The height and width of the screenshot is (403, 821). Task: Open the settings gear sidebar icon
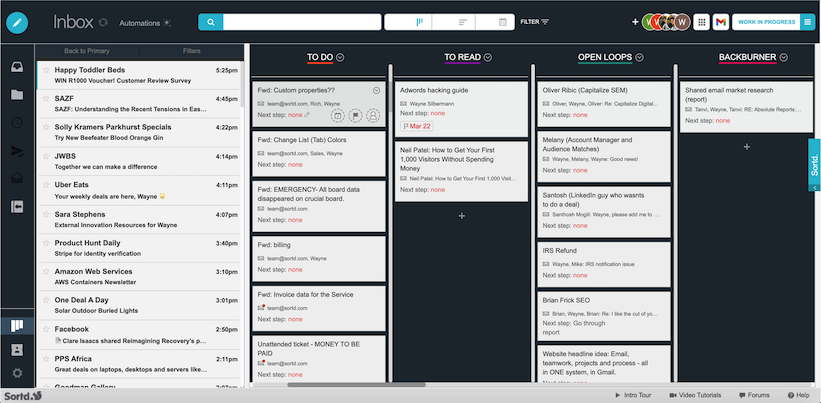17,373
